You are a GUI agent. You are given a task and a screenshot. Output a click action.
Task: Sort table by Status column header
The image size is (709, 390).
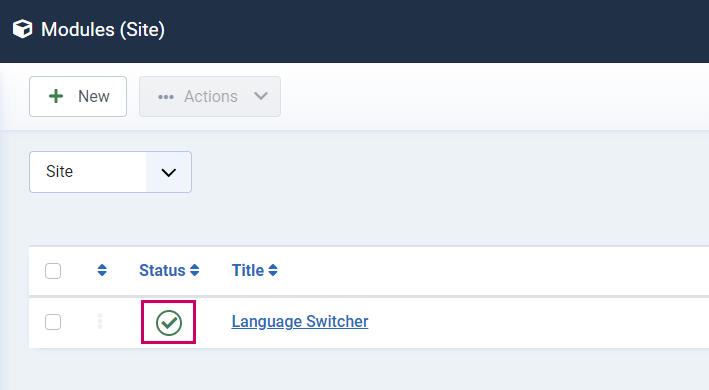click(x=162, y=270)
